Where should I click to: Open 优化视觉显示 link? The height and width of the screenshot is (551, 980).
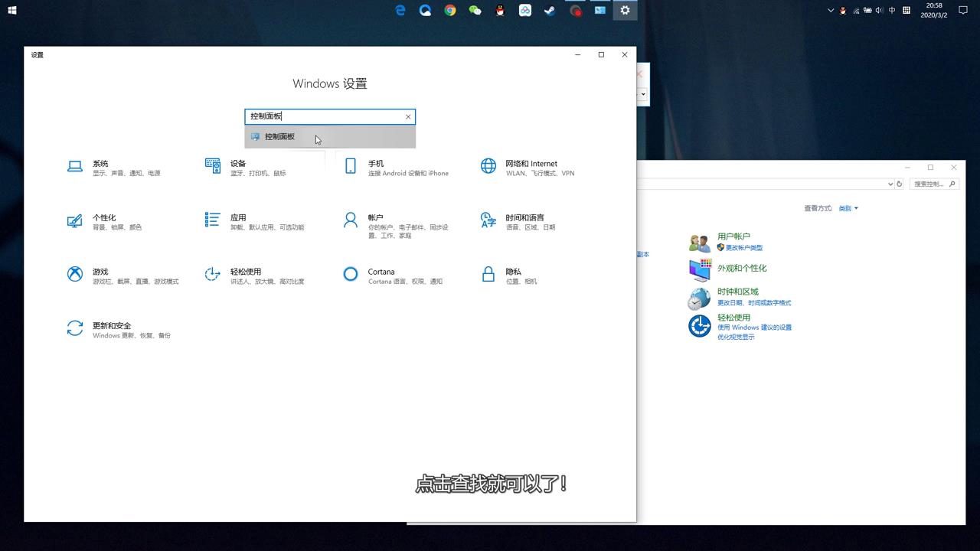pos(736,337)
